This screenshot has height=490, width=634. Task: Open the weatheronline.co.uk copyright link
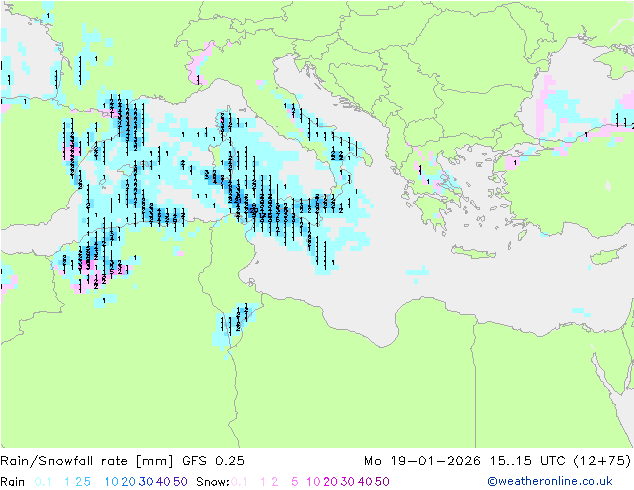pos(550,481)
